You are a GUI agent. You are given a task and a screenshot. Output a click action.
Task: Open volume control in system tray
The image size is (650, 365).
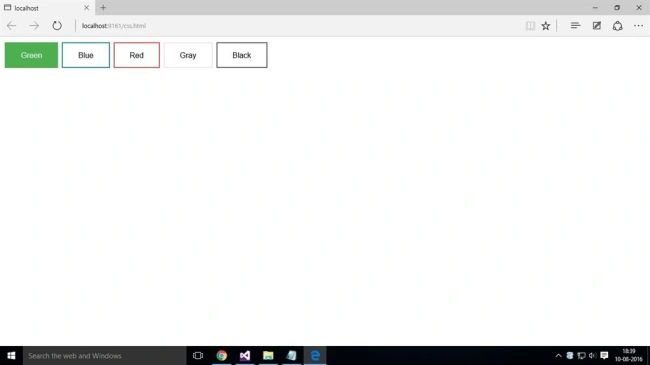(x=592, y=355)
